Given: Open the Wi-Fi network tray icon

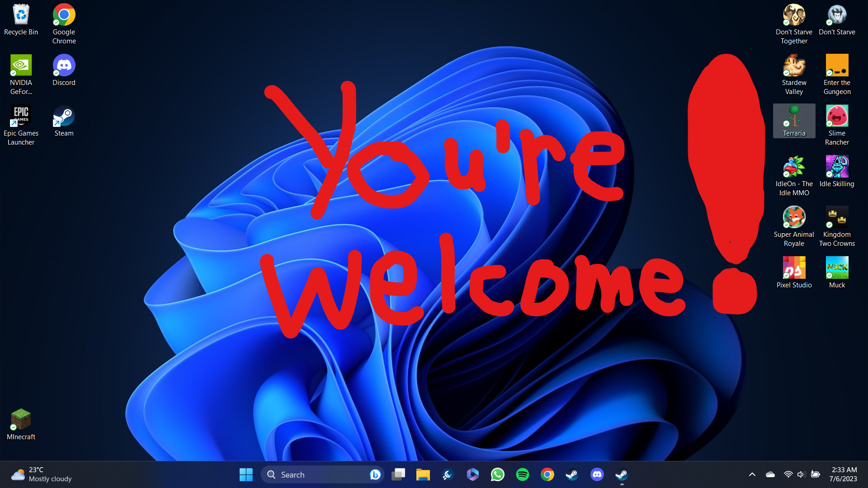Looking at the screenshot, I should pos(788,474).
